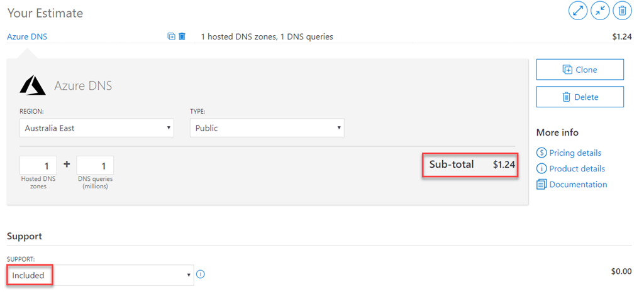The height and width of the screenshot is (292, 644).
Task: Delete the whole estimate via circled trash icon
Action: [622, 11]
